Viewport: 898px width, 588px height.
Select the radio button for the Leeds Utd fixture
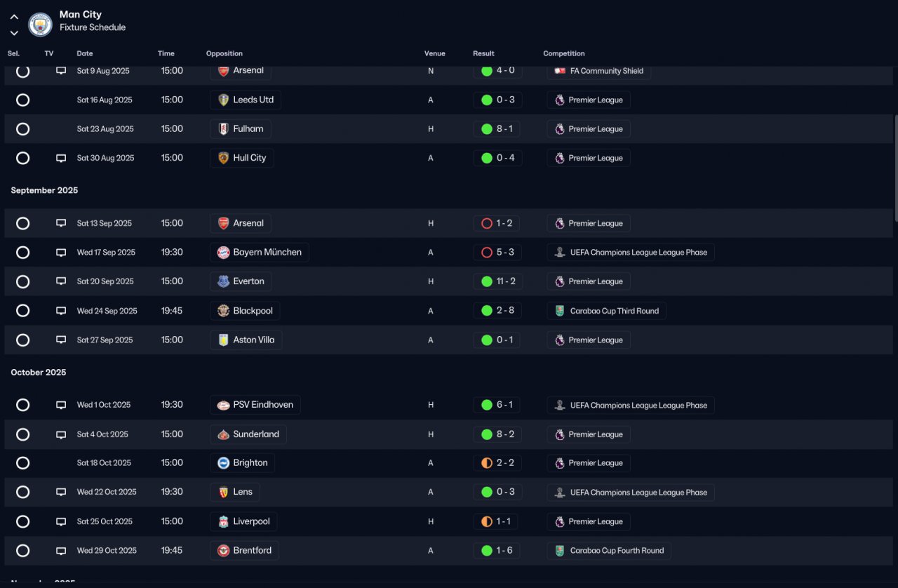click(x=22, y=100)
